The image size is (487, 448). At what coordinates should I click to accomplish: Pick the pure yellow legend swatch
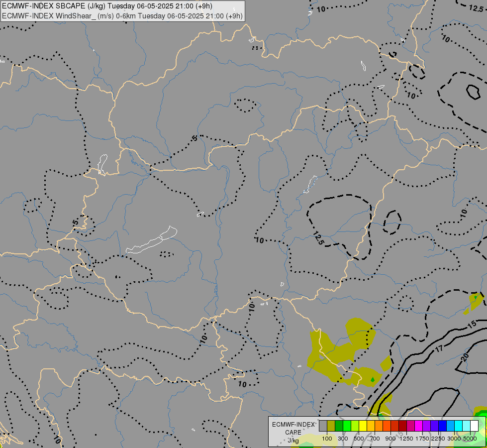coord(363,426)
